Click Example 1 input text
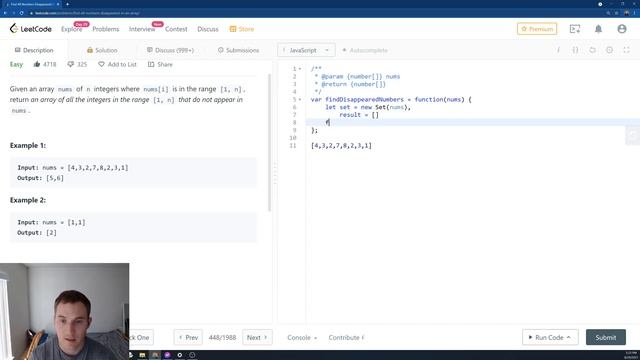This screenshot has width=640, height=360. tap(73, 167)
